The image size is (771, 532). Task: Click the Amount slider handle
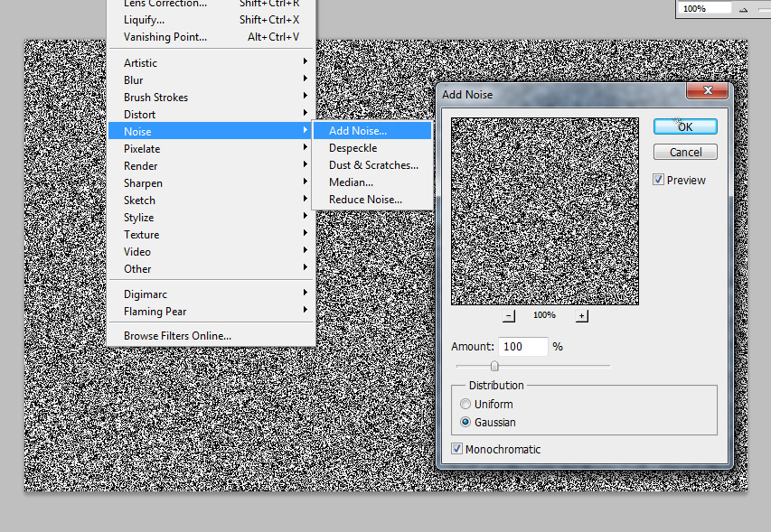click(x=494, y=366)
